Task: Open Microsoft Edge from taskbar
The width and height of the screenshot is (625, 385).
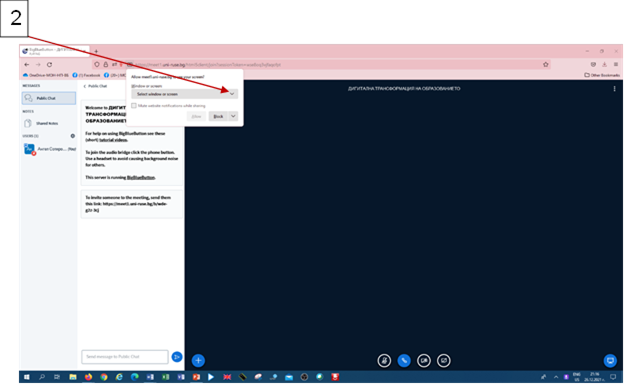Action: point(135,377)
